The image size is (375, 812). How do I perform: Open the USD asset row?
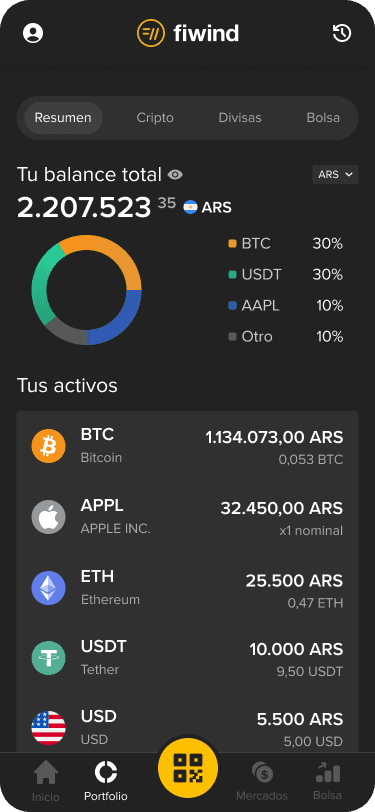pos(188,728)
